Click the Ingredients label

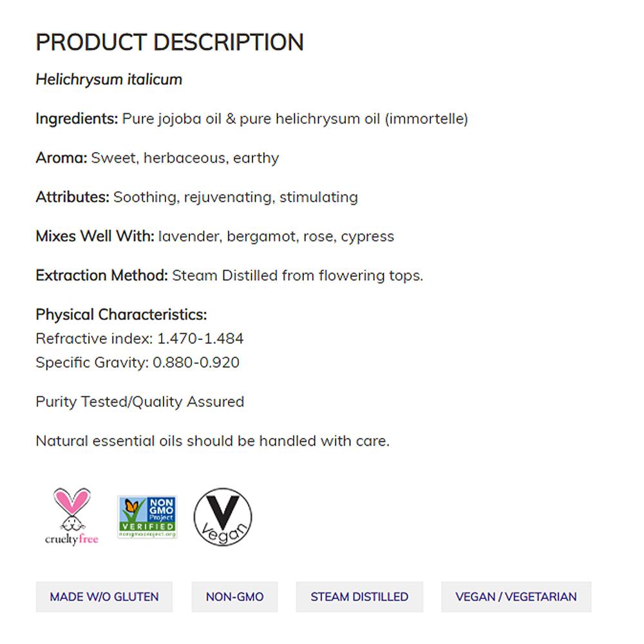(77, 119)
